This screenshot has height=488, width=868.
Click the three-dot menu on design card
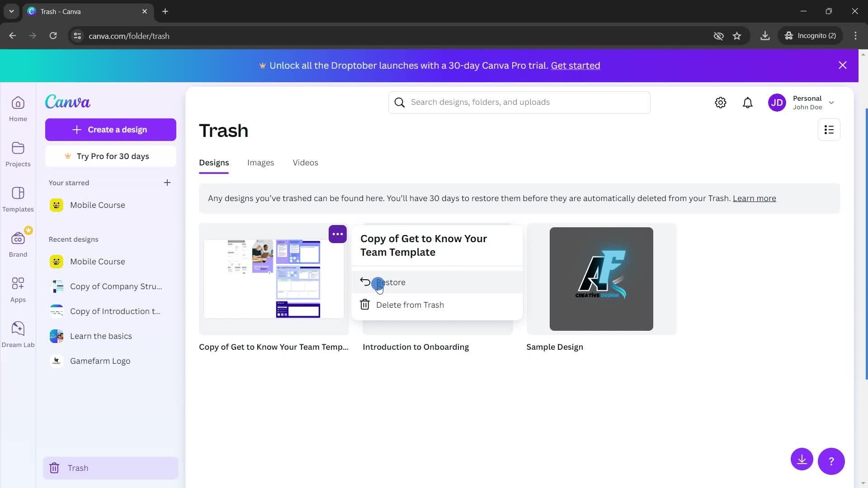click(338, 234)
